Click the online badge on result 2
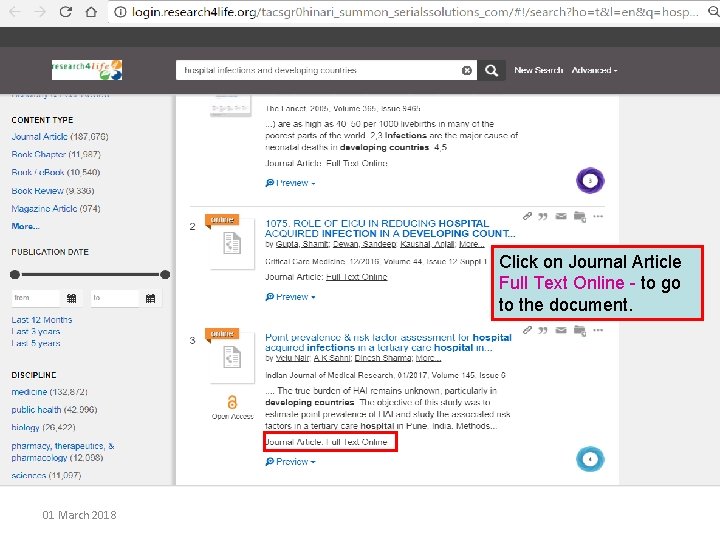The image size is (720, 540). click(x=222, y=220)
